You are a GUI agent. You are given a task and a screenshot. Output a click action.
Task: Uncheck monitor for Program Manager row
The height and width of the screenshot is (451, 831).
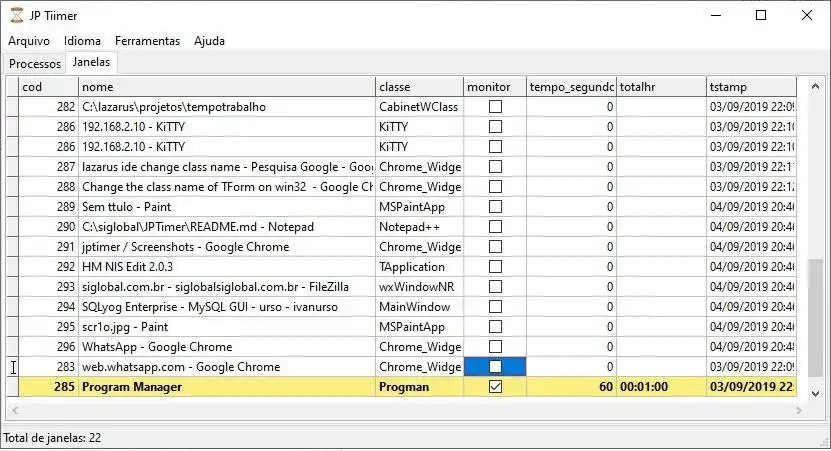pos(495,387)
